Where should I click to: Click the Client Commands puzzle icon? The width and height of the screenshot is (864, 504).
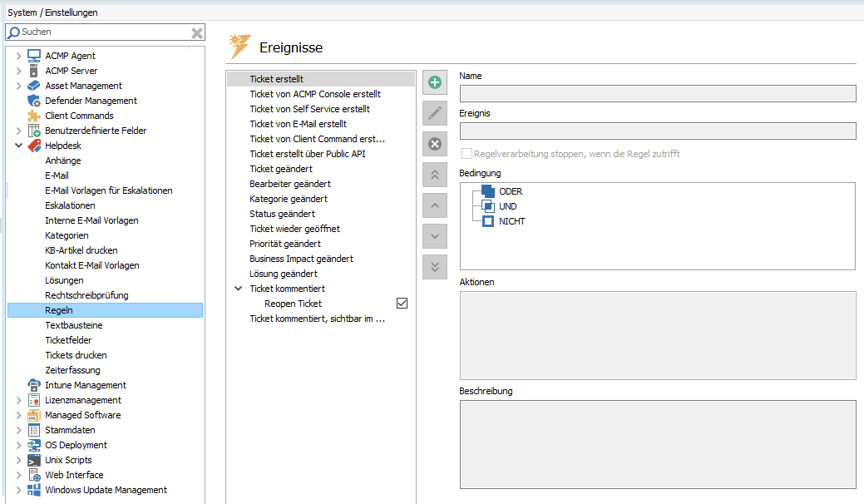pyautogui.click(x=34, y=116)
